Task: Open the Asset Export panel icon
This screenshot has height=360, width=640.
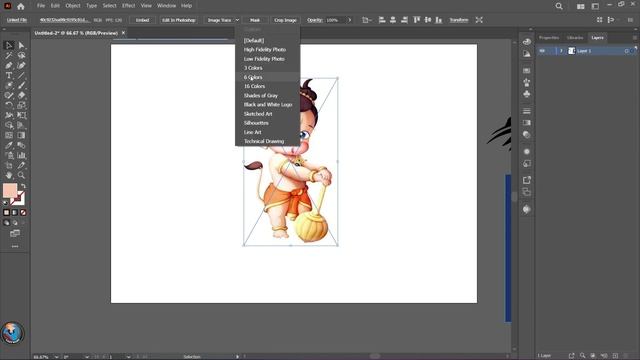Action: click(527, 180)
